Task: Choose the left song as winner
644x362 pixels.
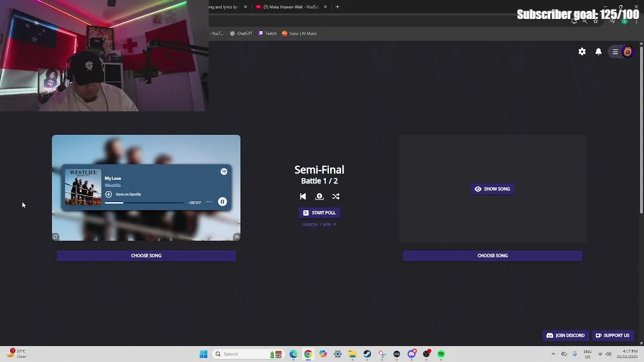Action: [x=146, y=255]
